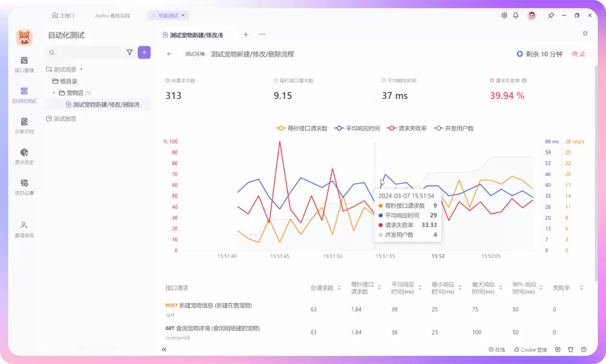Viewport: 606px width, 364px height.
Task: Click the 测试环境 environment label
Action: [195, 54]
